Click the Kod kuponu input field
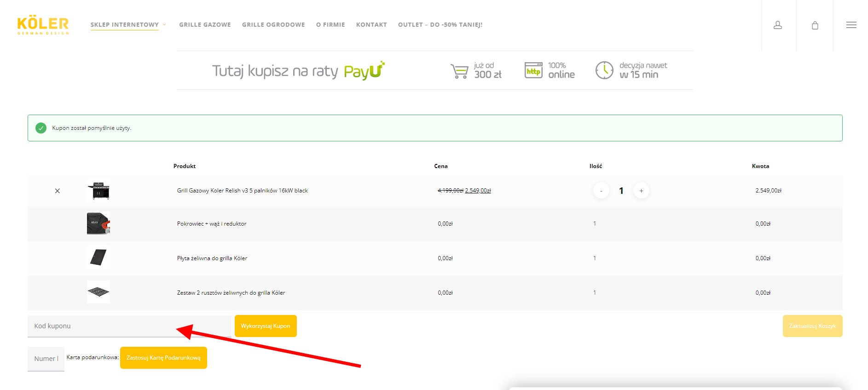 click(x=129, y=326)
